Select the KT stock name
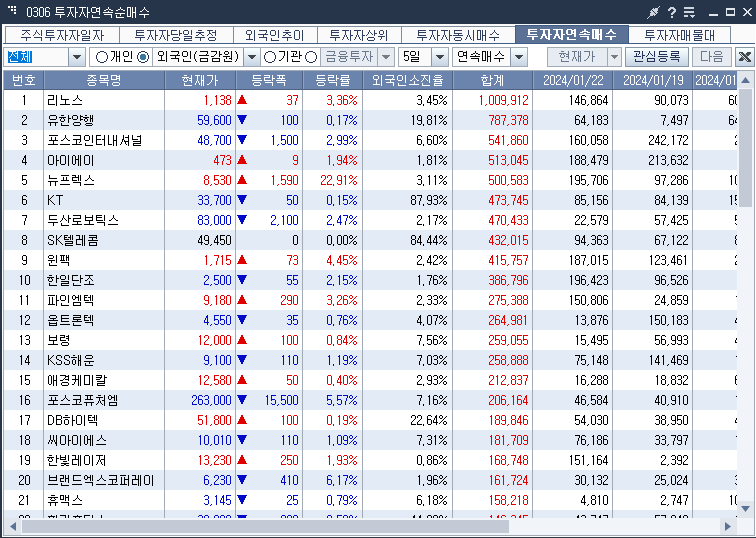 (55, 200)
